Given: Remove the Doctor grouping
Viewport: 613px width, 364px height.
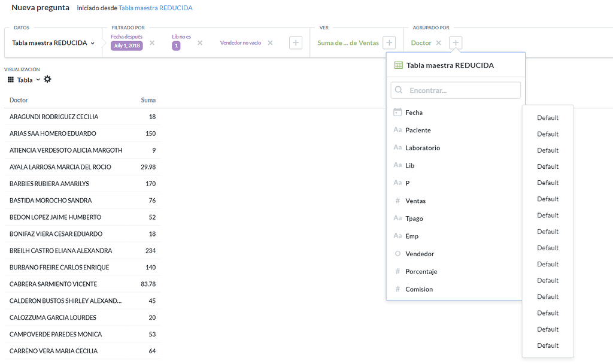Looking at the screenshot, I should pyautogui.click(x=438, y=43).
